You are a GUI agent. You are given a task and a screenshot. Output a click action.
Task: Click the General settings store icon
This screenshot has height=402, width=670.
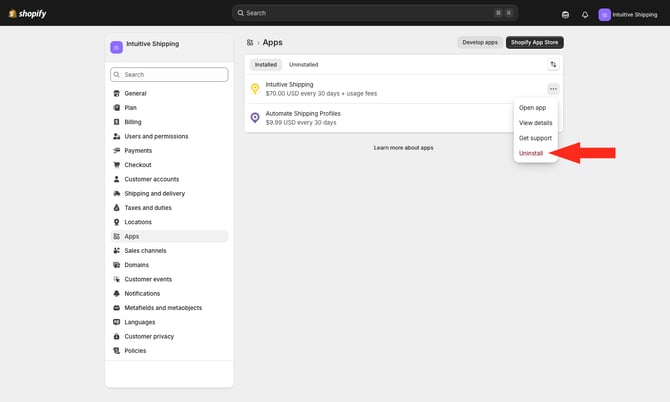coord(116,93)
